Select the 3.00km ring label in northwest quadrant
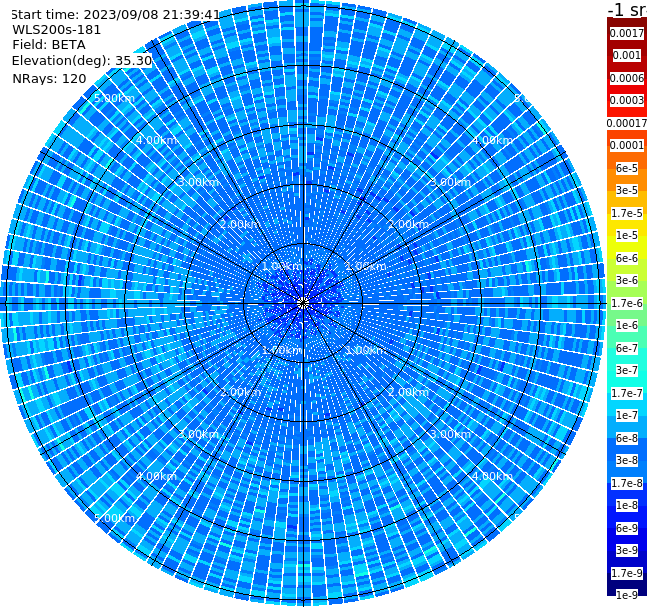647x607 pixels. [198, 182]
